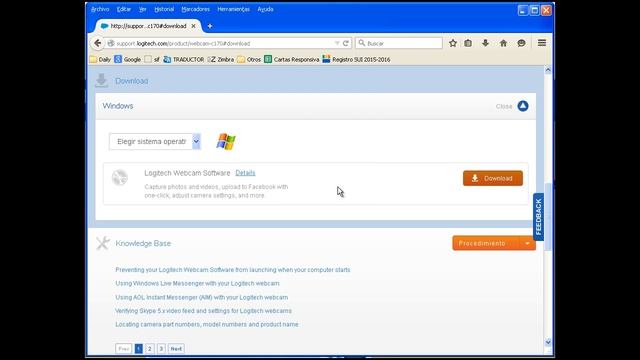Expand the Elegir sistema operativo dropdown

(155, 142)
